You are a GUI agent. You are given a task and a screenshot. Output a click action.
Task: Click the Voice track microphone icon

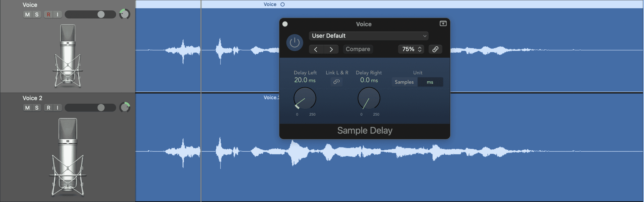coord(68,56)
